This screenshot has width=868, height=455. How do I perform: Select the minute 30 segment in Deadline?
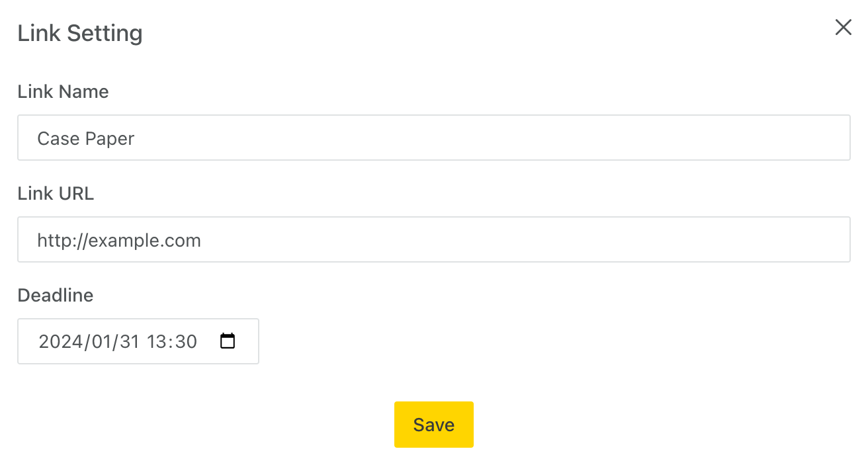(x=186, y=341)
